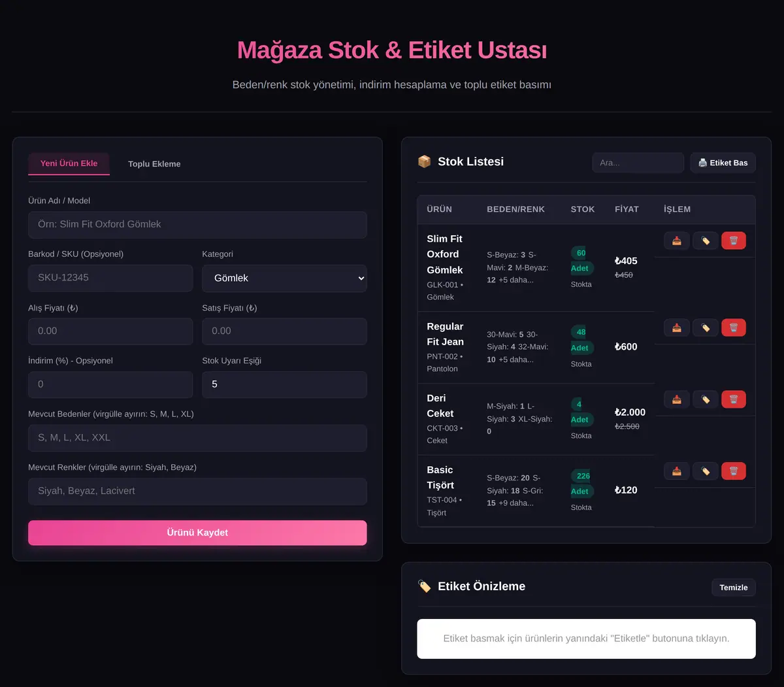Open the Toplu Ekleme tab
This screenshot has height=687, width=784.
(154, 164)
